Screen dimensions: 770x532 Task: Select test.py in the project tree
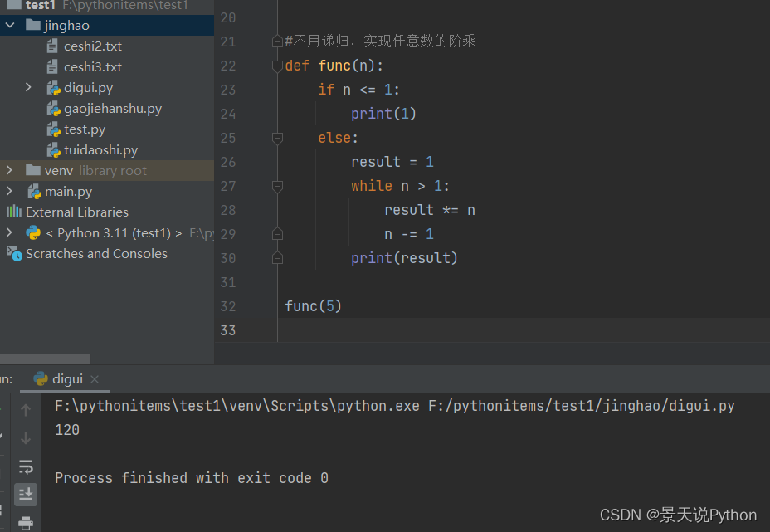[x=85, y=129]
